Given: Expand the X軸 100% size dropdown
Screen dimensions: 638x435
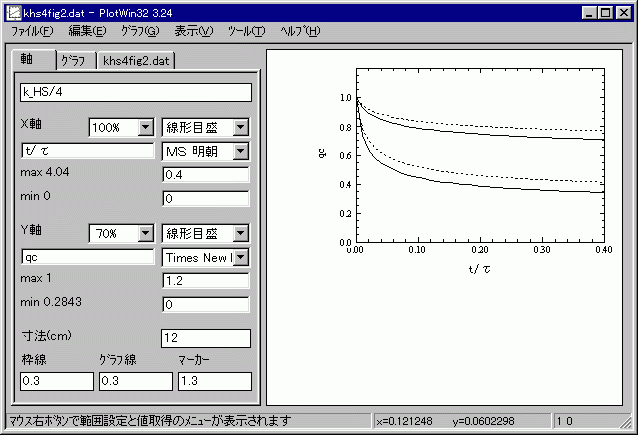Looking at the screenshot, I should 145,128.
